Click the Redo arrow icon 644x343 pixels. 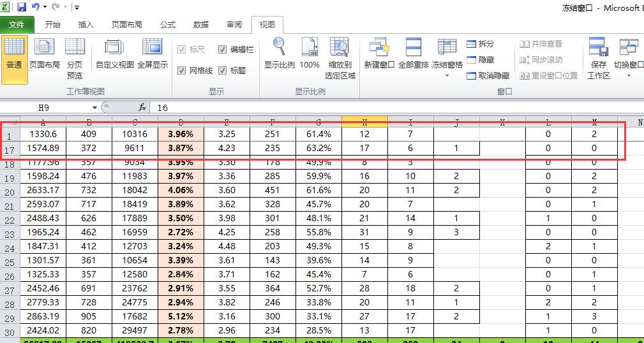56,7
